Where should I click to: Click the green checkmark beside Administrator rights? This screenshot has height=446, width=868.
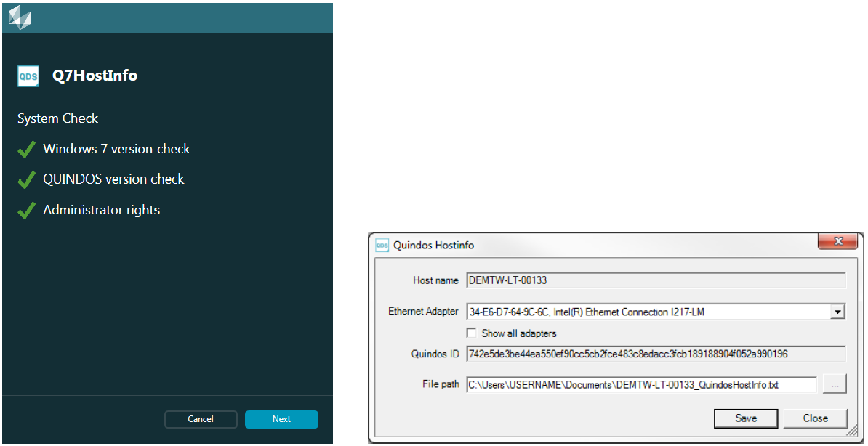pyautogui.click(x=26, y=210)
